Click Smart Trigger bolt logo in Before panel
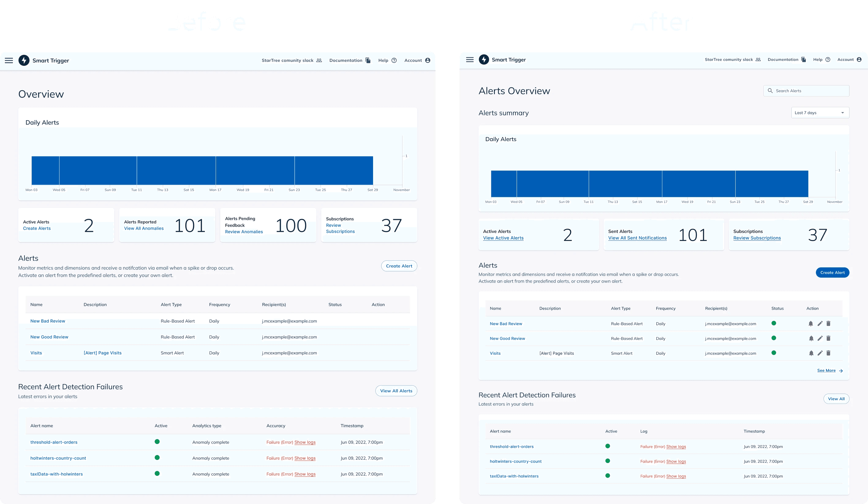The width and height of the screenshot is (868, 504). pos(24,60)
